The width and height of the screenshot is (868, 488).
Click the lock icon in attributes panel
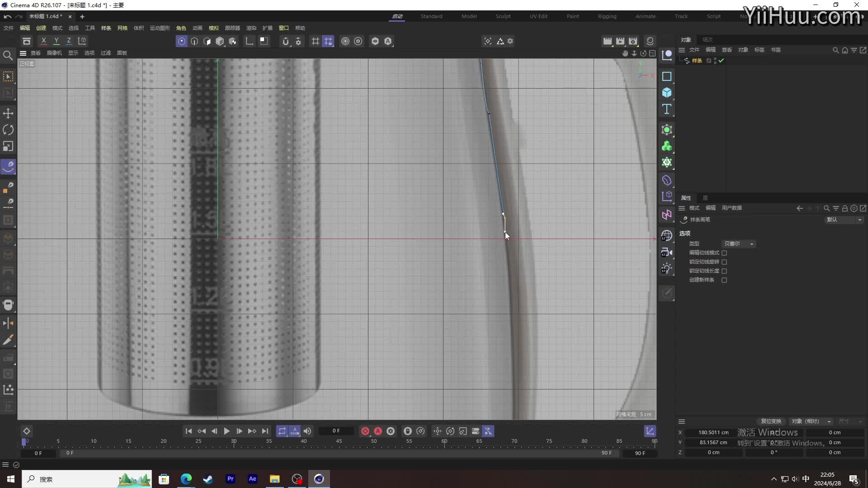point(844,208)
